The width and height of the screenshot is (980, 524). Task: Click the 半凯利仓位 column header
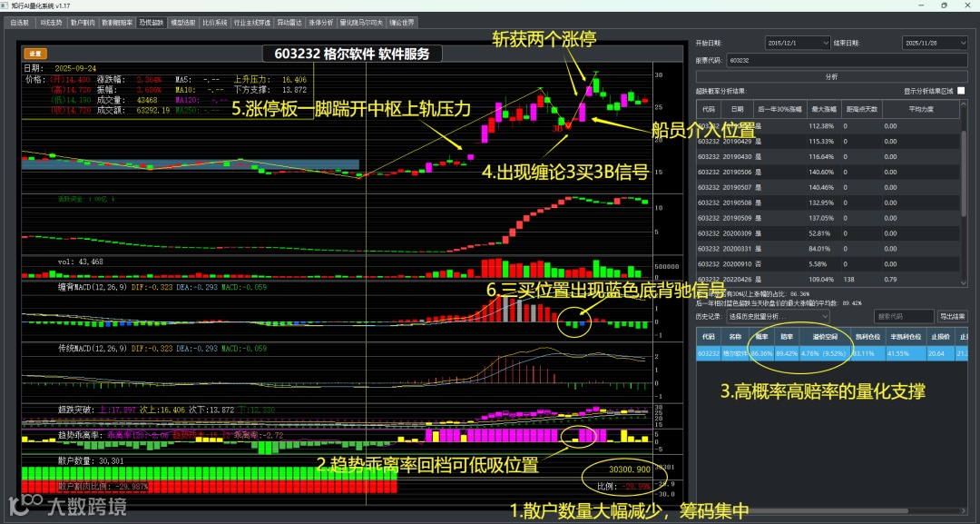(x=906, y=336)
